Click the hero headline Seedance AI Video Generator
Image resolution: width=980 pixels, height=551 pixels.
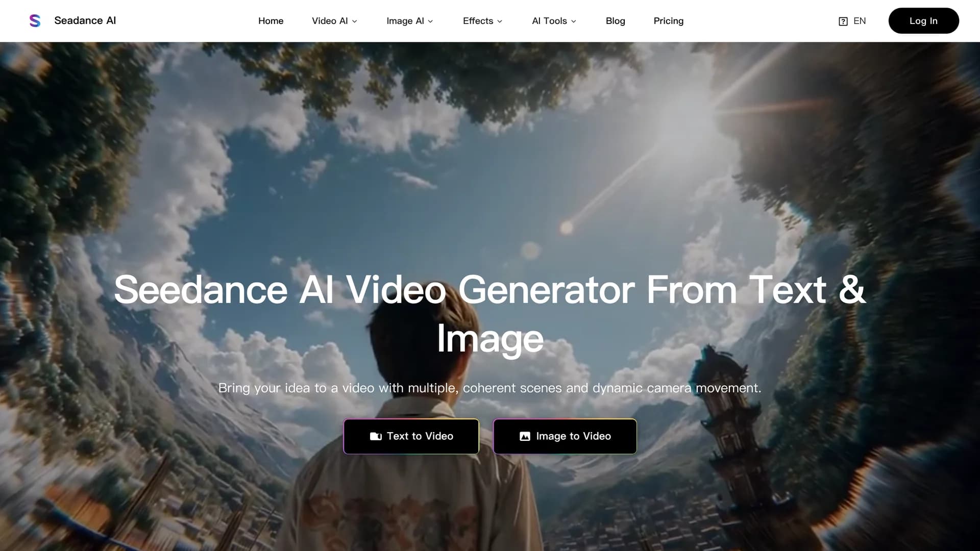tap(490, 313)
